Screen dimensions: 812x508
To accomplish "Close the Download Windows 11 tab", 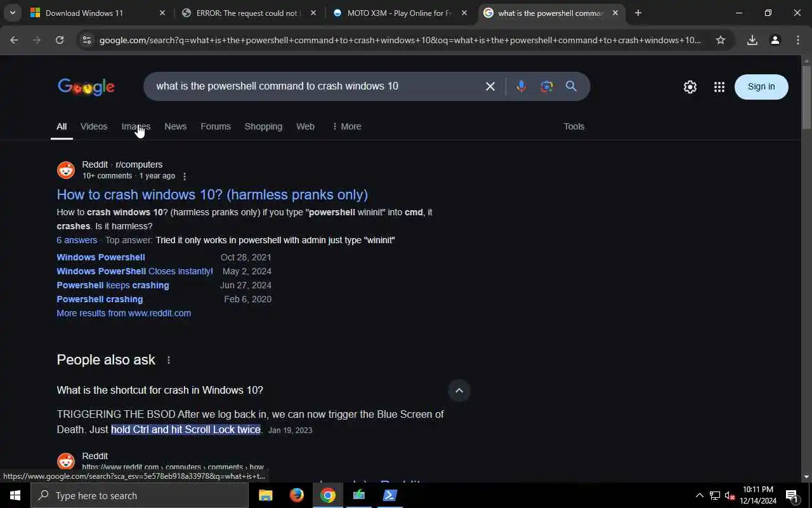I will 162,13.
